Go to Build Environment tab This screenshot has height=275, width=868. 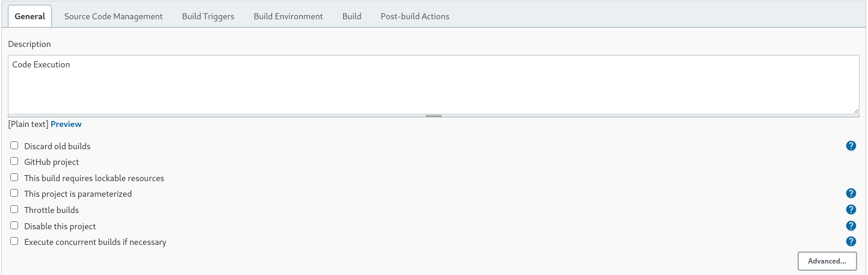click(x=288, y=16)
